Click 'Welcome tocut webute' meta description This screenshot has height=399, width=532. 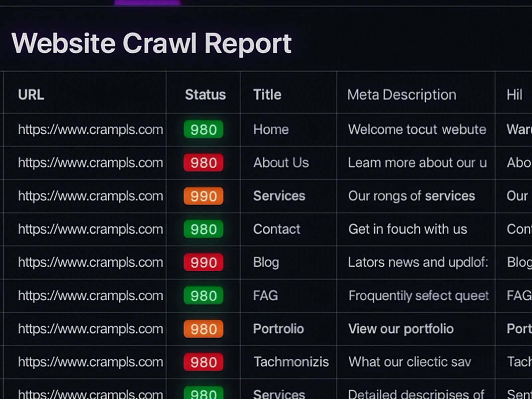417,129
